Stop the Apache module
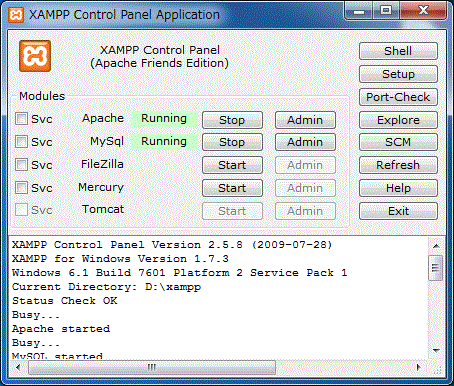The image size is (454, 386). (x=232, y=120)
